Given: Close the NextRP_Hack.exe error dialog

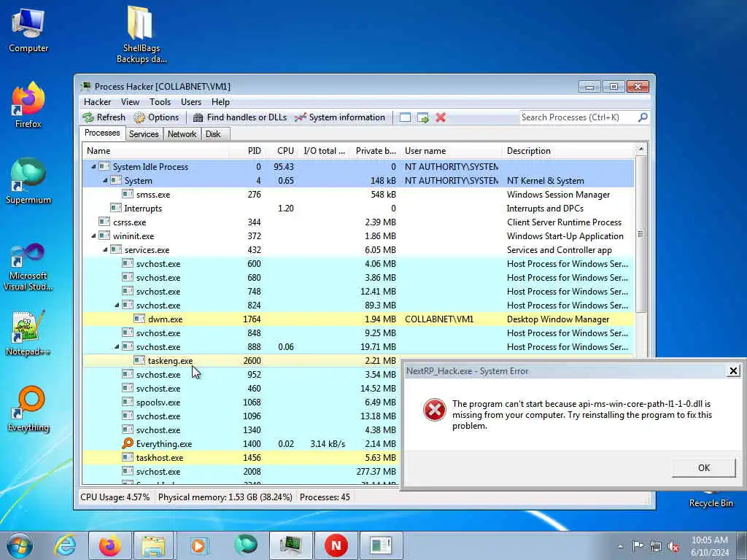Looking at the screenshot, I should (x=733, y=371).
